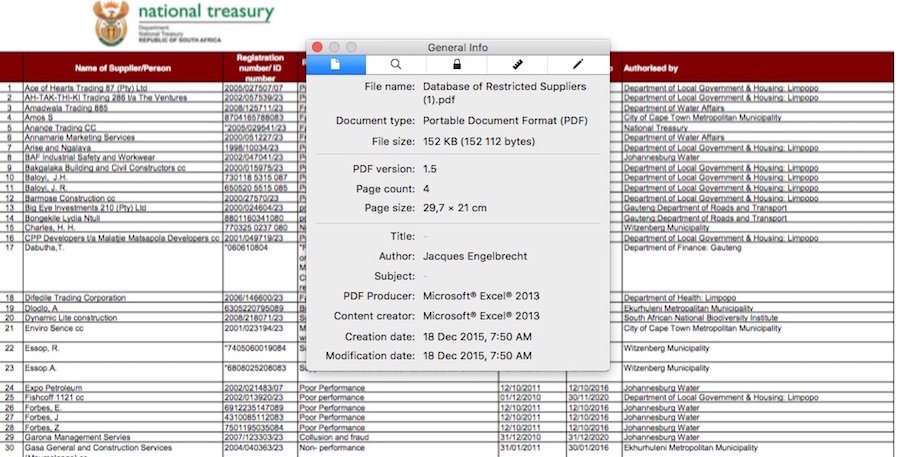Click registration number '2005/027507/07'
Screen dimensions: 900x457
[x=254, y=88]
